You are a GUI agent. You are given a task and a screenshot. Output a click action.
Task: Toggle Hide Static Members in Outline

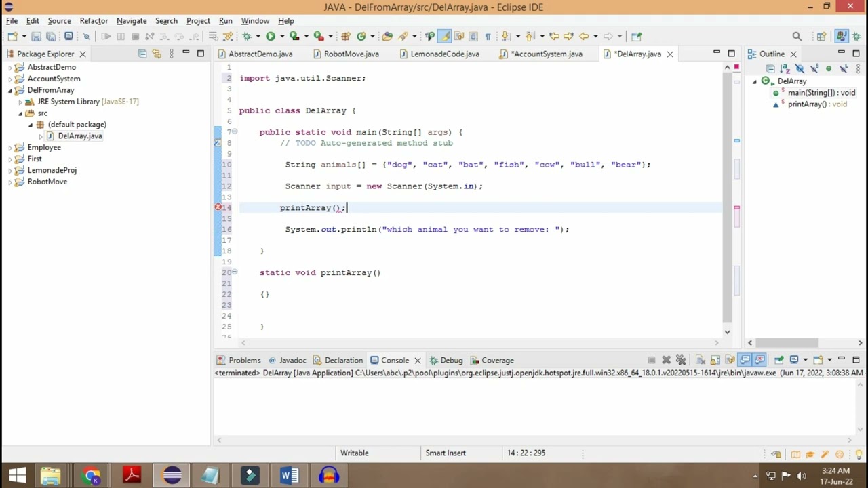814,68
